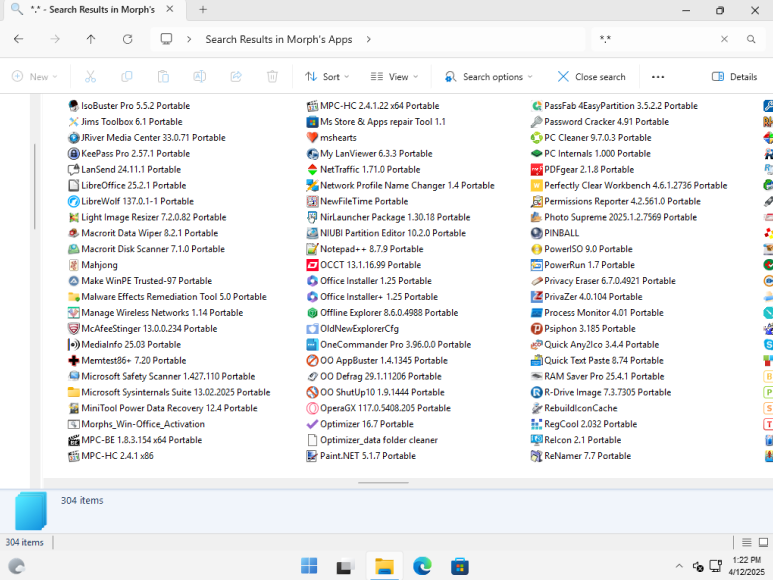Viewport: 773px width, 580px height.
Task: Select the *.* - Search Results in Morph's tab
Action: (92, 9)
